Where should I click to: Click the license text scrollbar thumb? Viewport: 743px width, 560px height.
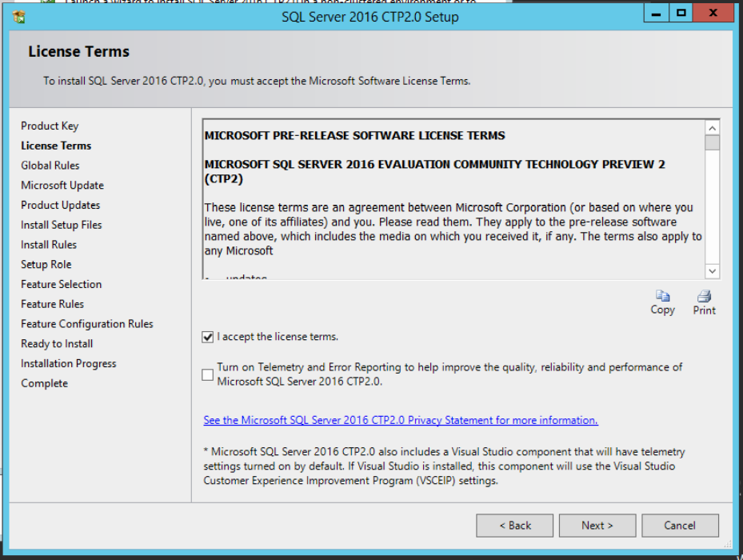click(712, 142)
